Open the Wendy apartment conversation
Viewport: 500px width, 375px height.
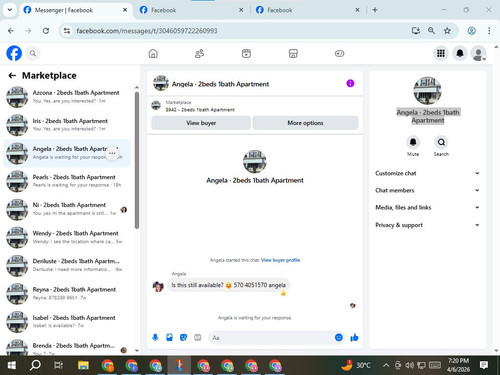pyautogui.click(x=67, y=237)
